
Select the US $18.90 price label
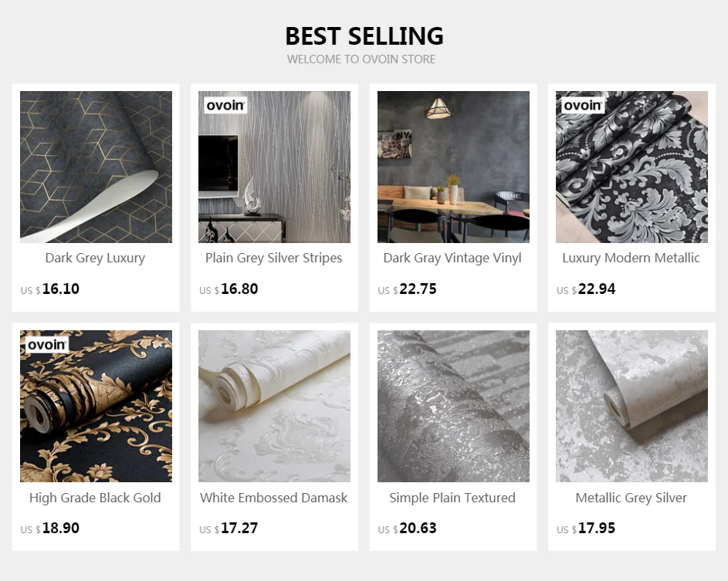(x=49, y=529)
